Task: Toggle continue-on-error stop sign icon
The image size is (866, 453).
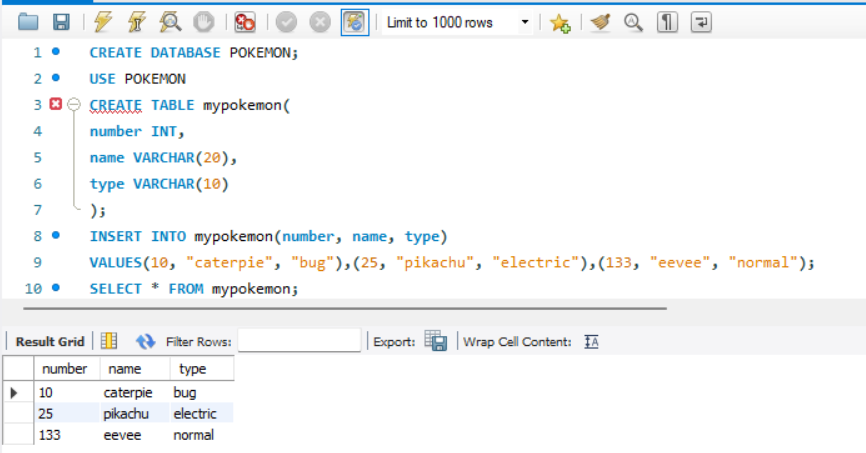Action: pos(245,23)
